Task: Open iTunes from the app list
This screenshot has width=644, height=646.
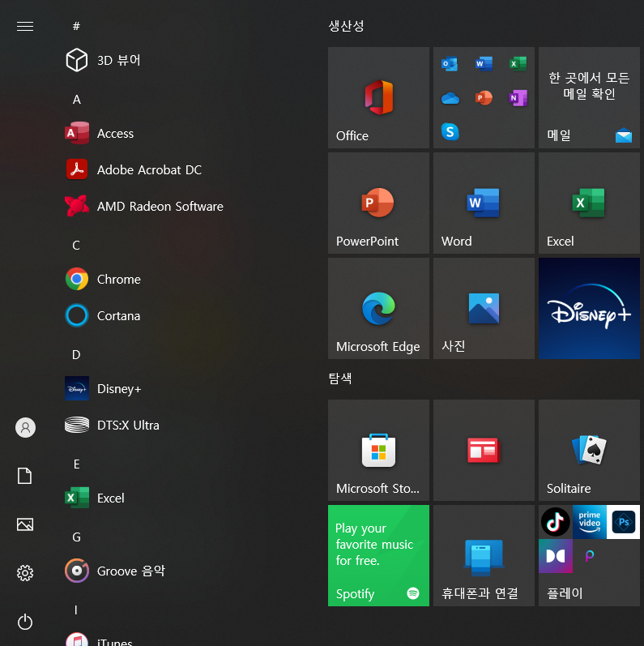Action: pos(99,639)
